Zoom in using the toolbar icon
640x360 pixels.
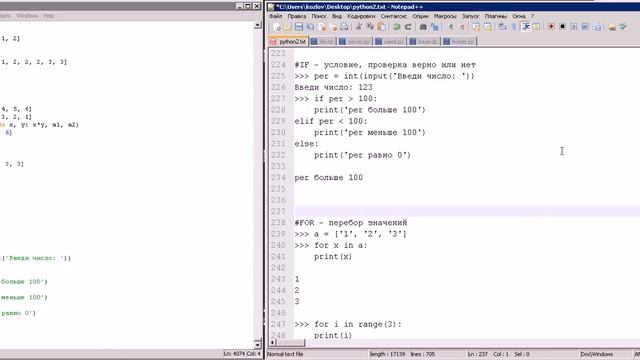tap(451, 27)
